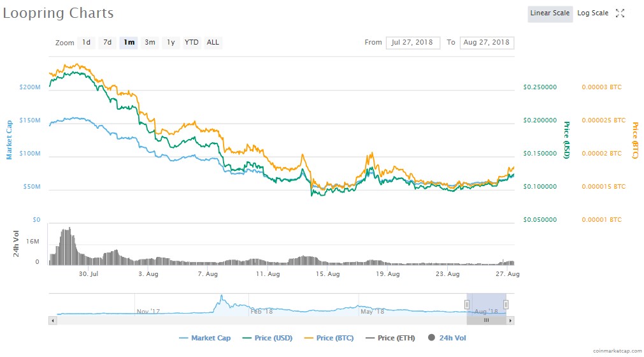644x357 pixels.
Task: Click the 0.00003 BTC axis label
Action: pos(602,87)
